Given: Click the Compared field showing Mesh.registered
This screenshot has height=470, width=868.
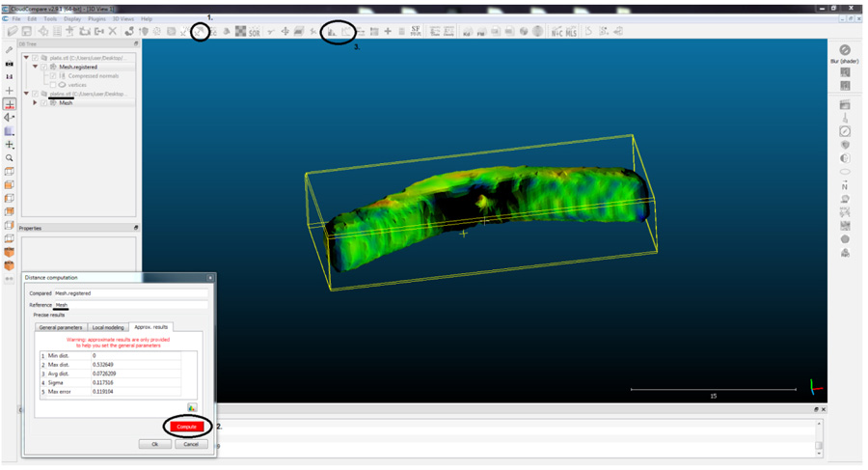Looking at the screenshot, I should coord(131,293).
